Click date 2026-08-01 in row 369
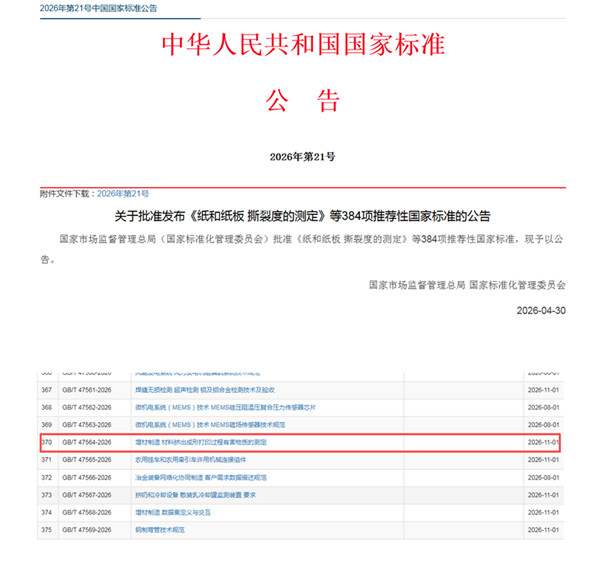The image size is (600, 586). (x=543, y=425)
